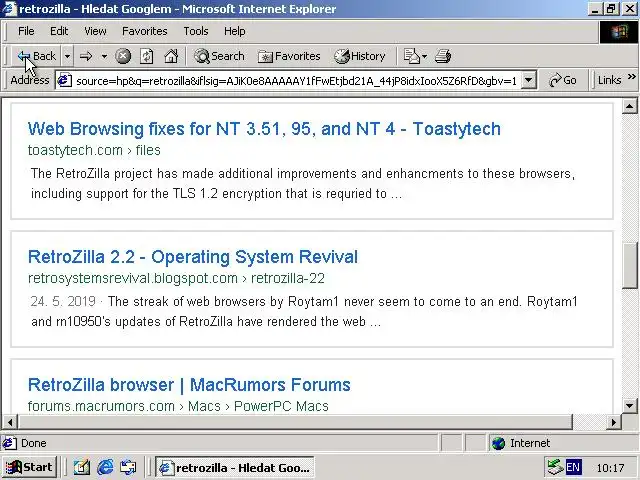Image resolution: width=640 pixels, height=480 pixels.
Task: Click the Done status bar text
Action: (33, 443)
